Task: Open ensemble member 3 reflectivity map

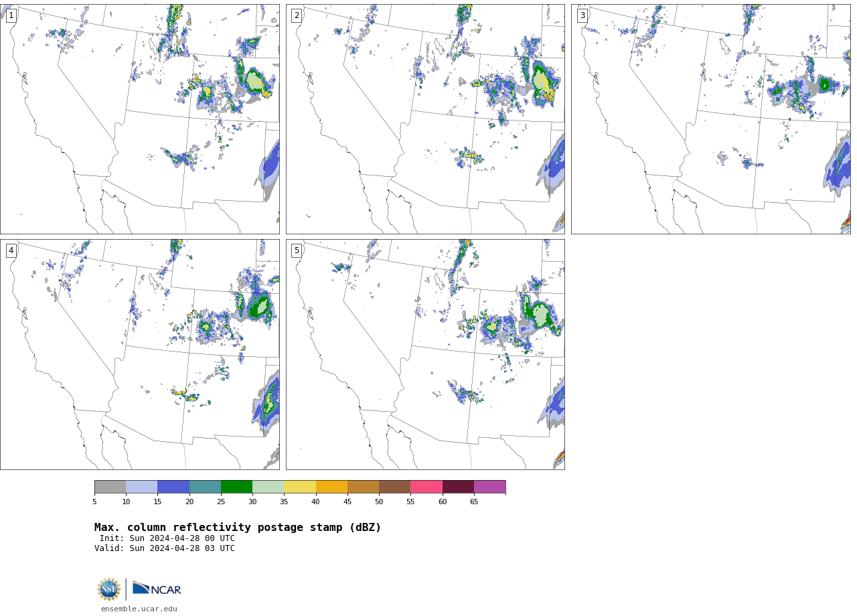Action: click(711, 119)
